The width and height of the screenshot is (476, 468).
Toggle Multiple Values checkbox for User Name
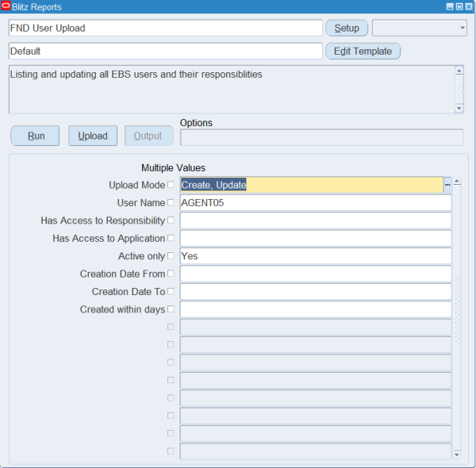pos(171,202)
